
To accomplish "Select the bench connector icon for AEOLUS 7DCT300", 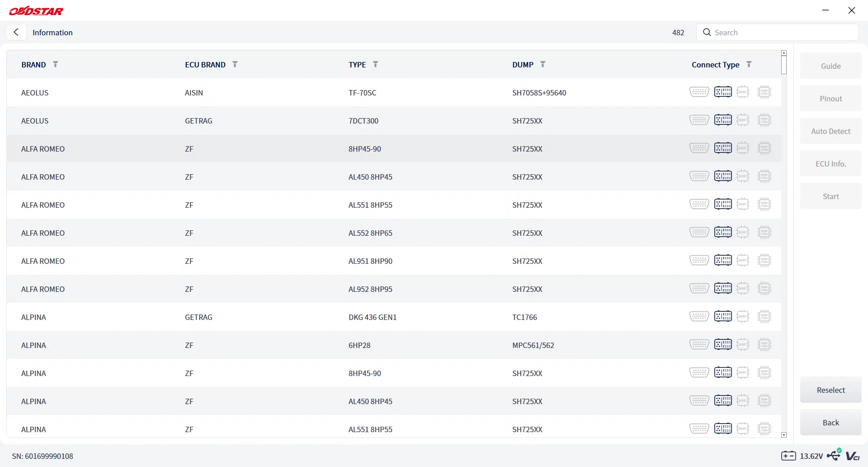I will pos(723,120).
